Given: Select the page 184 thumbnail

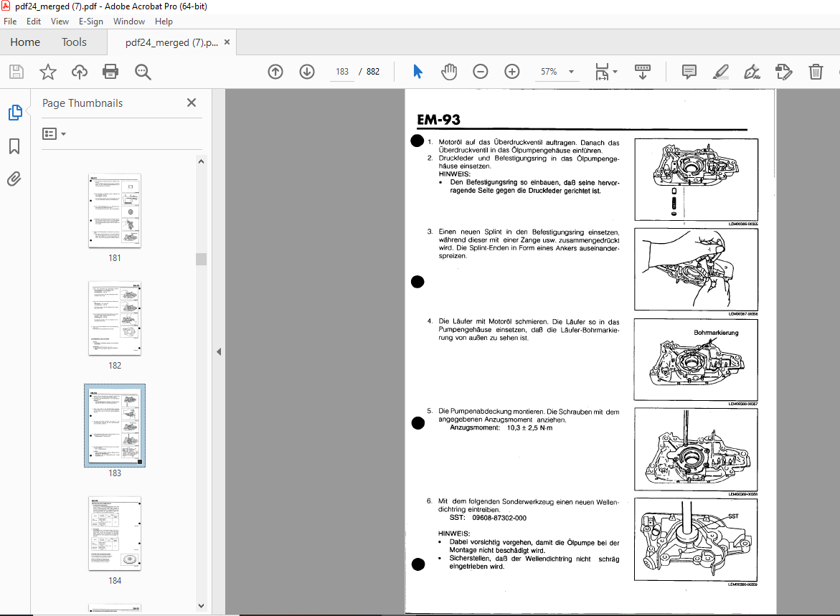Looking at the screenshot, I should coord(115,533).
